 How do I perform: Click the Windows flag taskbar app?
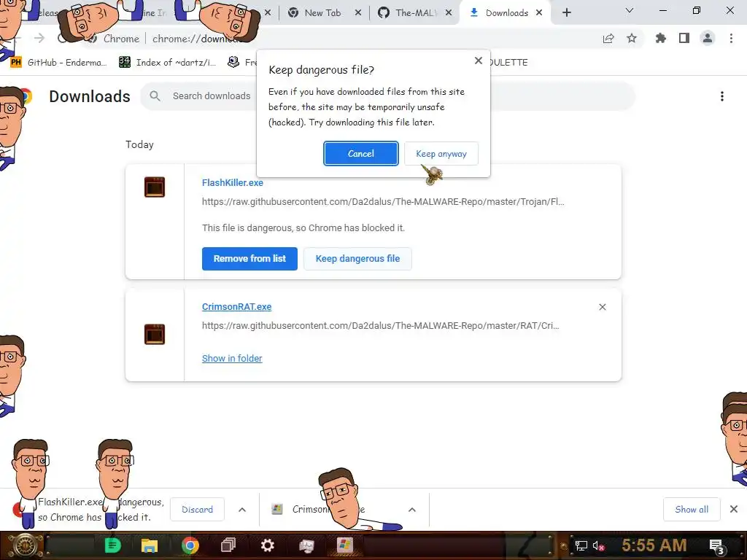(x=344, y=545)
